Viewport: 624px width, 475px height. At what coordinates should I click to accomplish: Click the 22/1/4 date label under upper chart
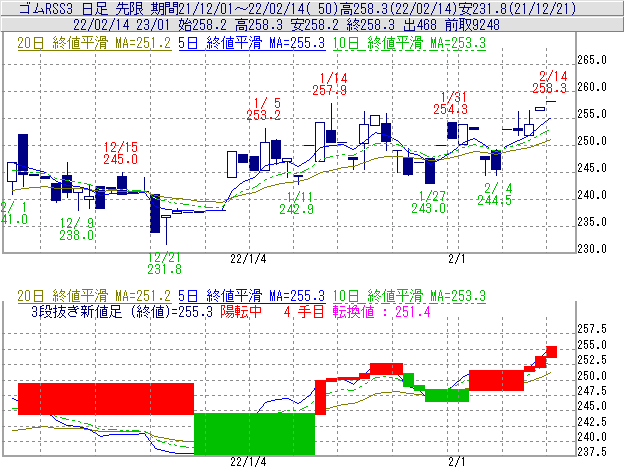(x=248, y=259)
